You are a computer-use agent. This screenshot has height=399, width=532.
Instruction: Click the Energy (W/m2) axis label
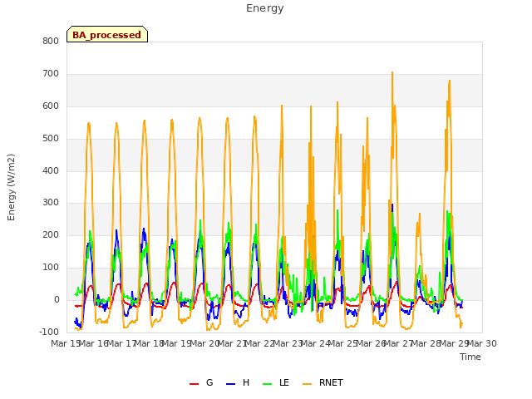(11, 187)
